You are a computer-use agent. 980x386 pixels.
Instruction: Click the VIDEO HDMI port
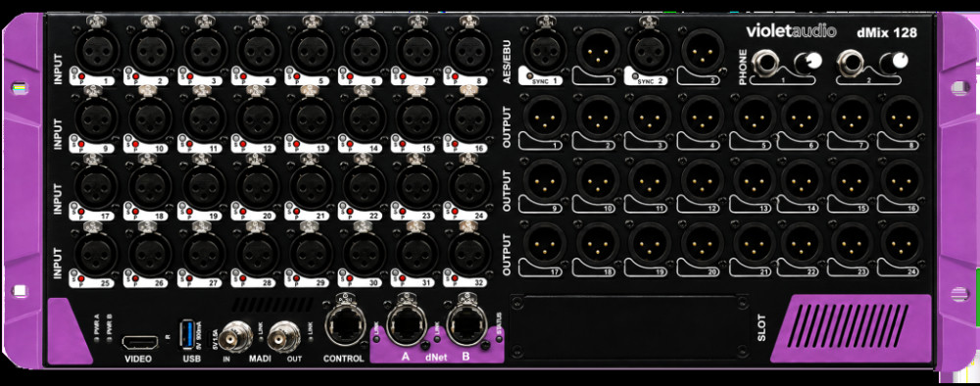tap(139, 342)
